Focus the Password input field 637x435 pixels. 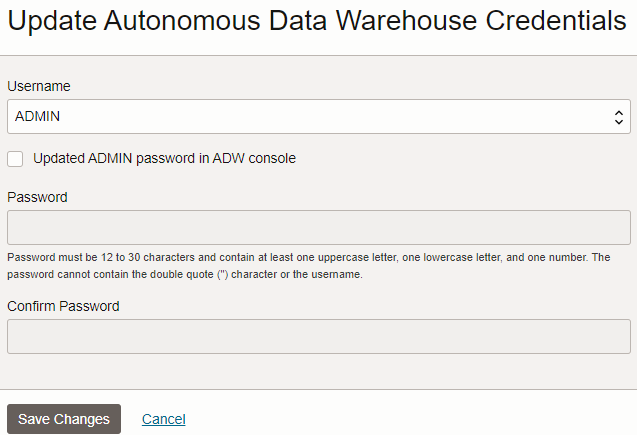click(318, 227)
